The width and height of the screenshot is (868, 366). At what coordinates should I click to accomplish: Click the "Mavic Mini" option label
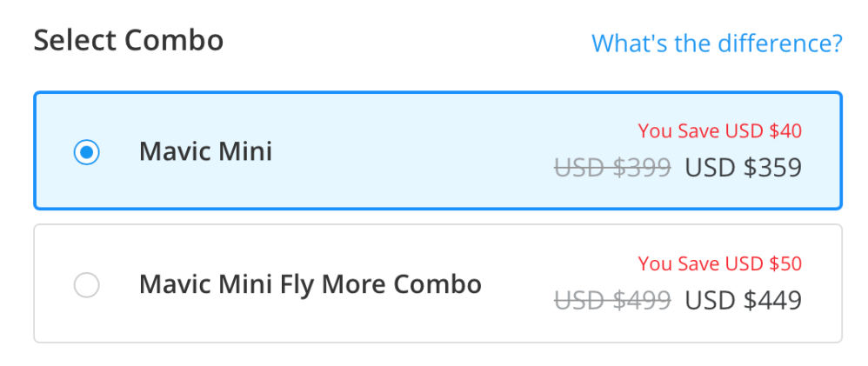click(205, 152)
